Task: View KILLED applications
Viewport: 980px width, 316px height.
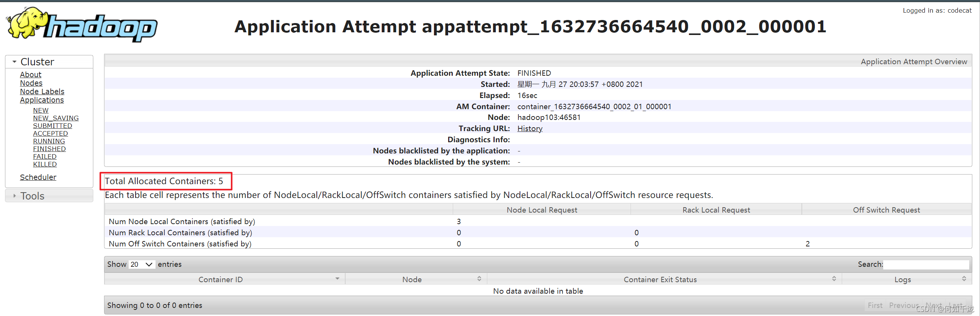Action: [45, 164]
